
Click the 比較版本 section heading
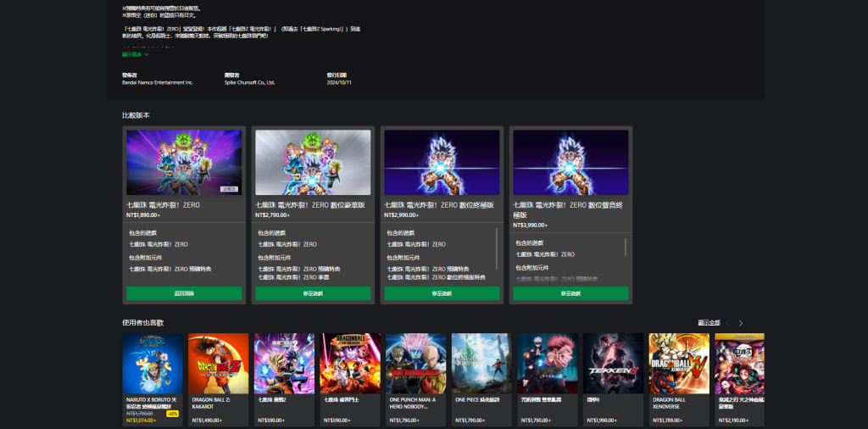[x=136, y=115]
